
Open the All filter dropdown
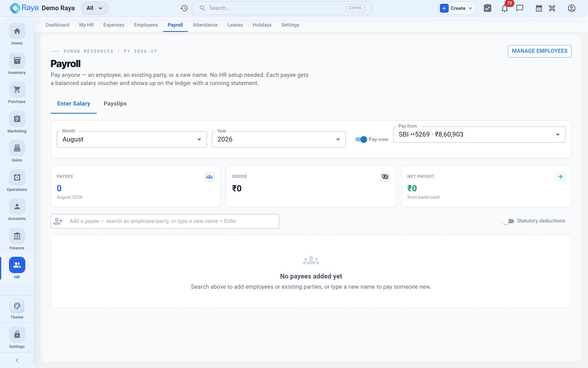coord(95,8)
